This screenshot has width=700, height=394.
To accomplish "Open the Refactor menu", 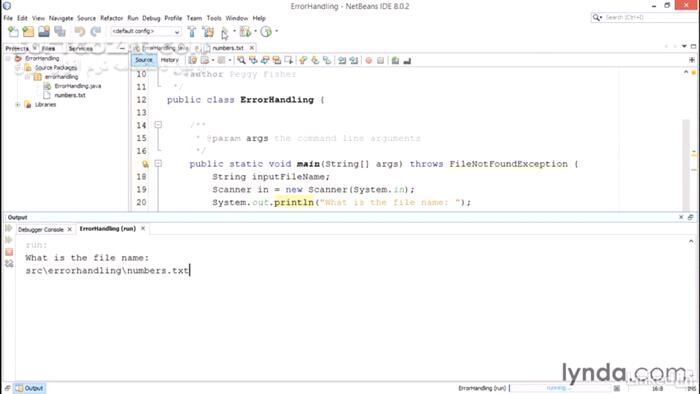I will (111, 18).
